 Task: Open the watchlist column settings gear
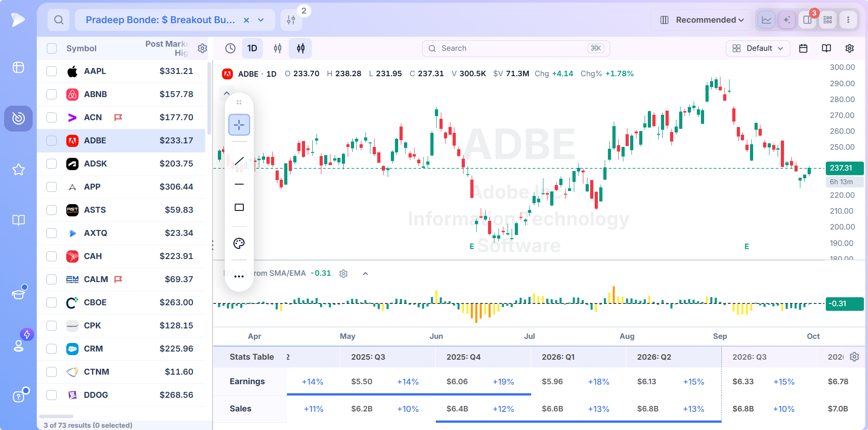click(x=202, y=48)
